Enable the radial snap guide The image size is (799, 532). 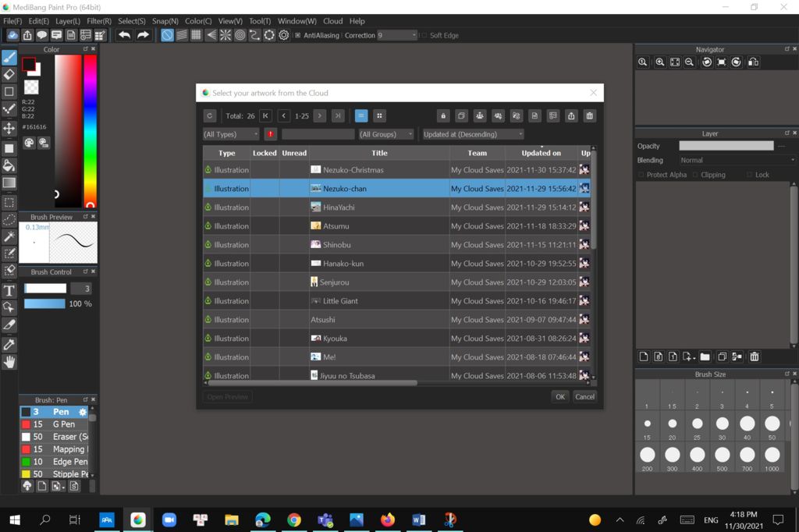[x=225, y=35]
